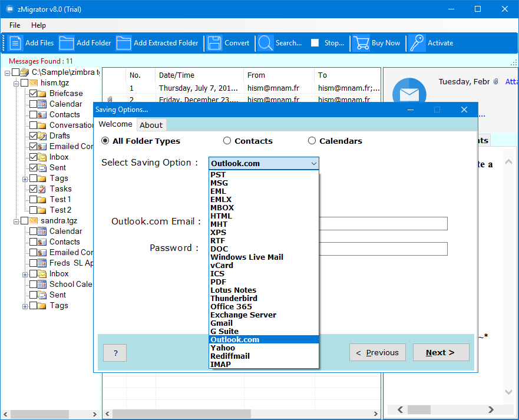Click the message list horizontal scrollbar thumb

click(181, 414)
